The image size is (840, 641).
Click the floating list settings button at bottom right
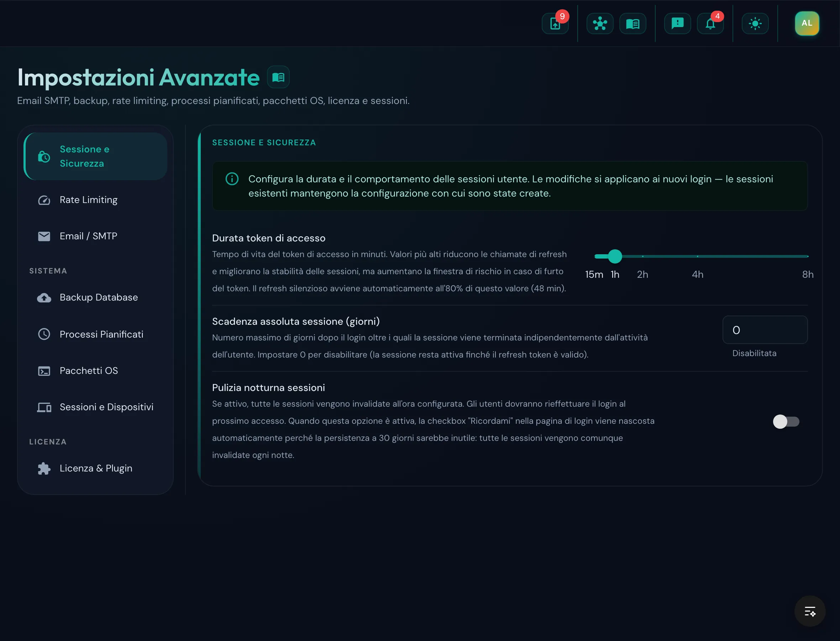point(810,611)
